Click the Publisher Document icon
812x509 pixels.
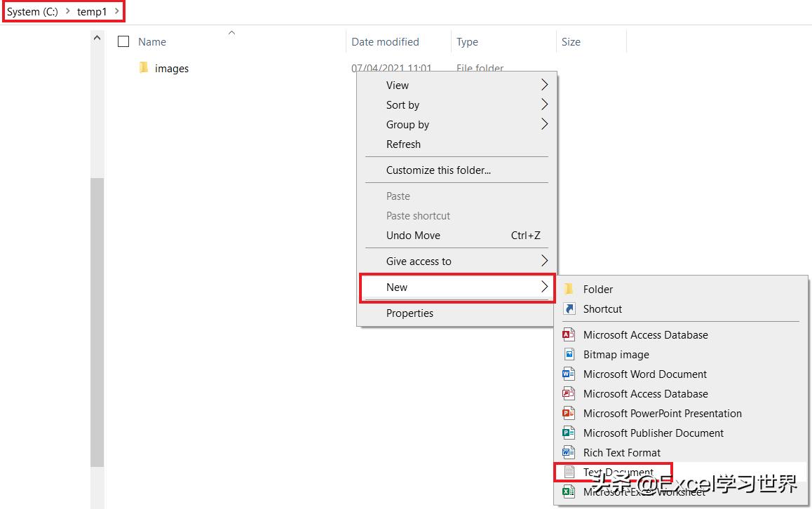(569, 433)
